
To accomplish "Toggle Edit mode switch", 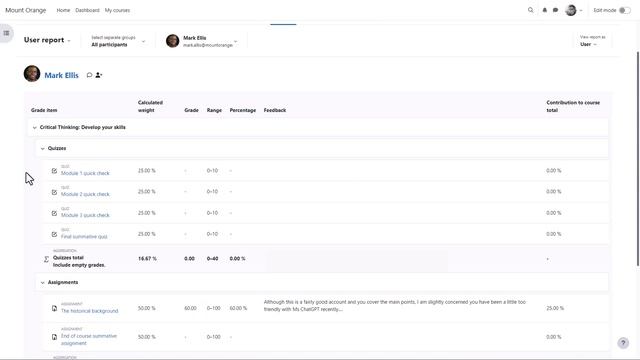I will pos(624,10).
